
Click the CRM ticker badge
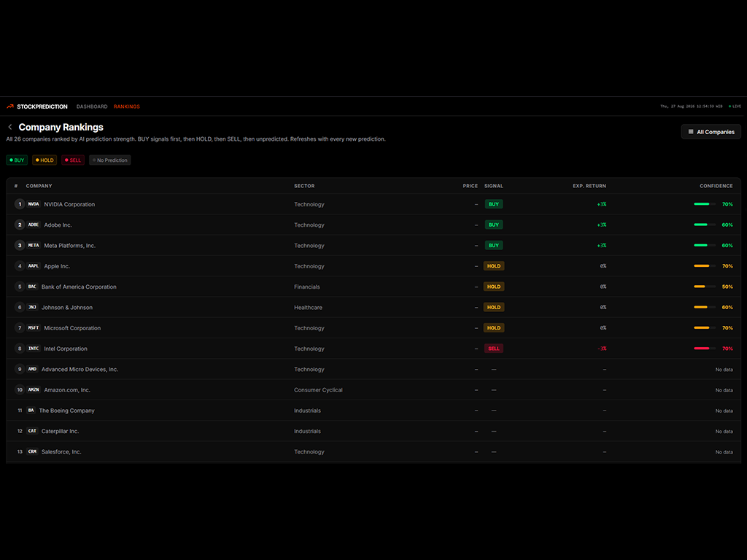[x=32, y=452]
